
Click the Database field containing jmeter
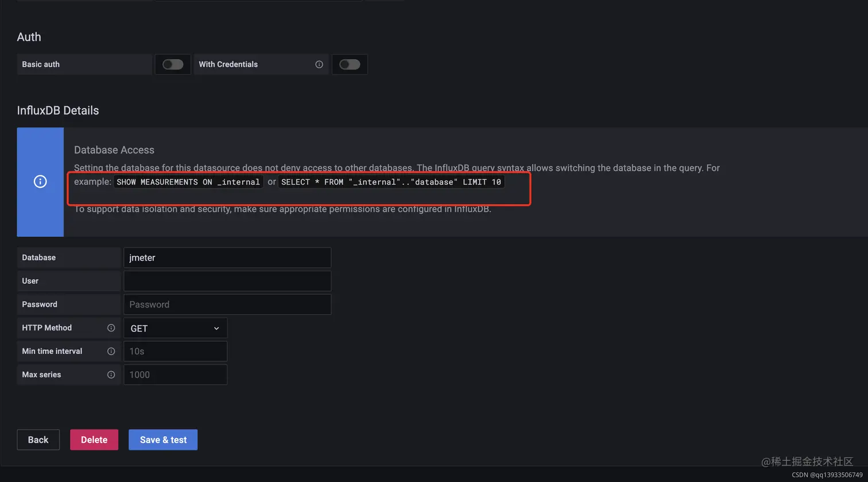[227, 257]
